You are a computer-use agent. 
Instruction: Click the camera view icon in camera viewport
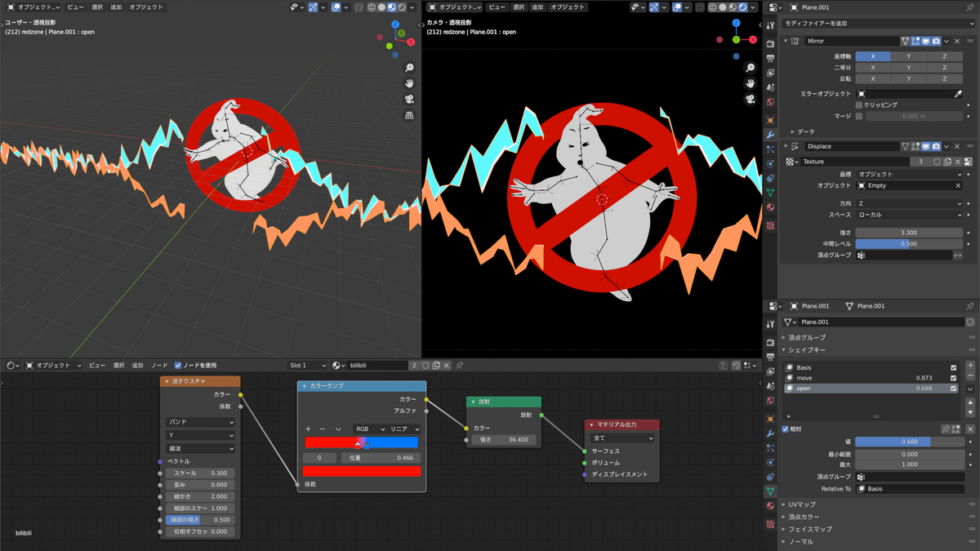click(x=749, y=99)
